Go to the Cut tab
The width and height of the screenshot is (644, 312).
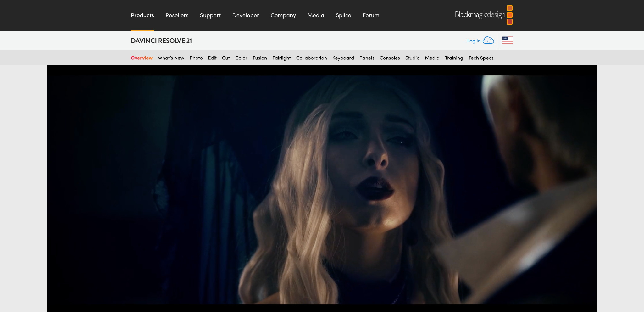[x=226, y=58]
